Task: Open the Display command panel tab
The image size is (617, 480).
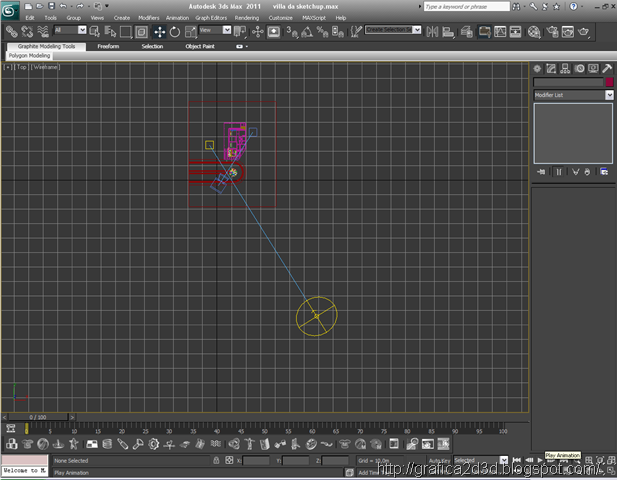Action: (x=593, y=68)
